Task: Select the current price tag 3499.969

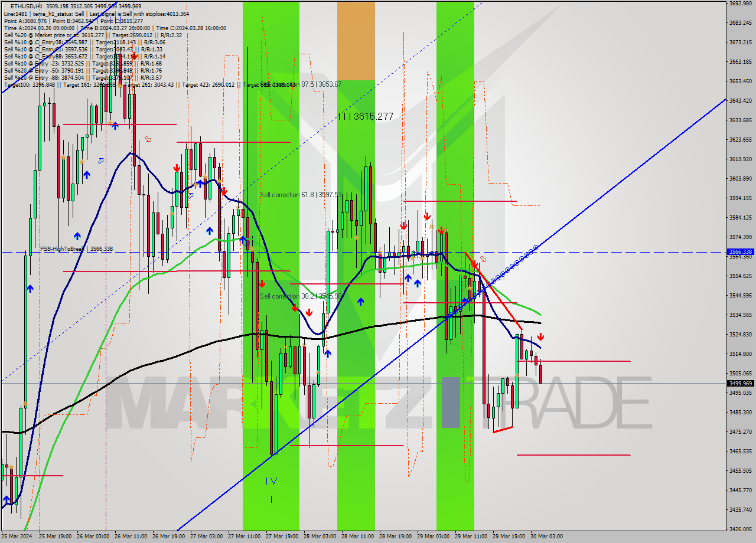Action: click(741, 383)
